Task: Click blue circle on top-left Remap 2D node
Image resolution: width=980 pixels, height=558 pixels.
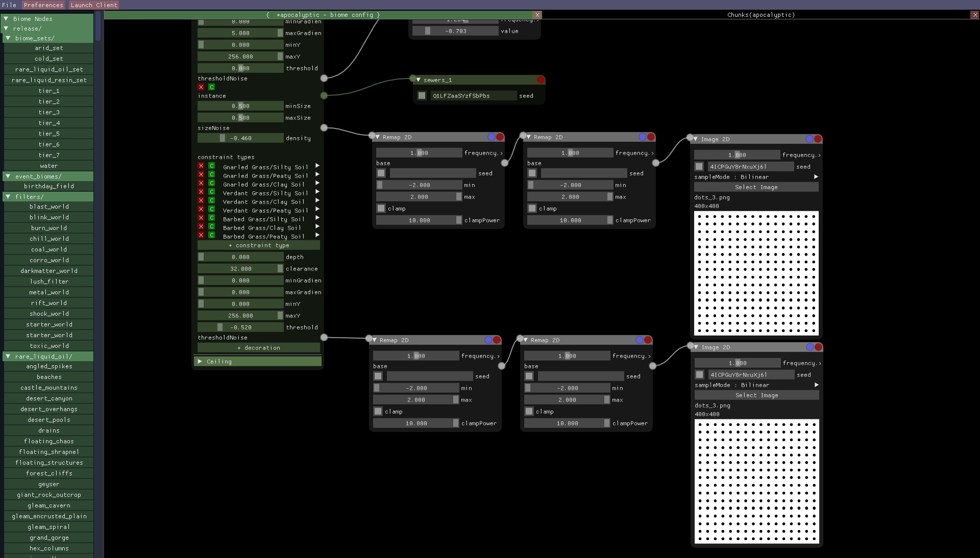Action: [491, 137]
